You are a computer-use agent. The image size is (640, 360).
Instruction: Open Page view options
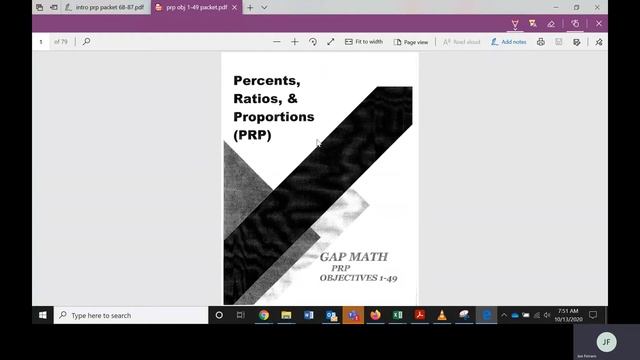click(x=411, y=42)
